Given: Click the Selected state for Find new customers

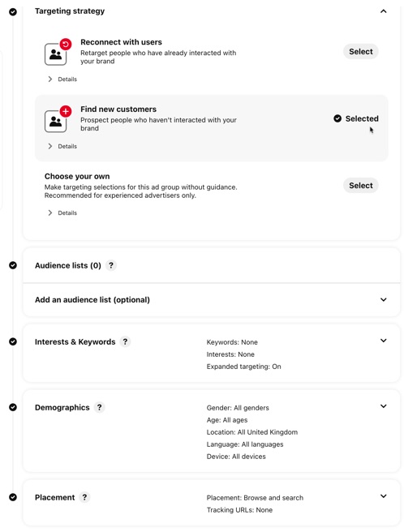Looking at the screenshot, I should pos(356,118).
